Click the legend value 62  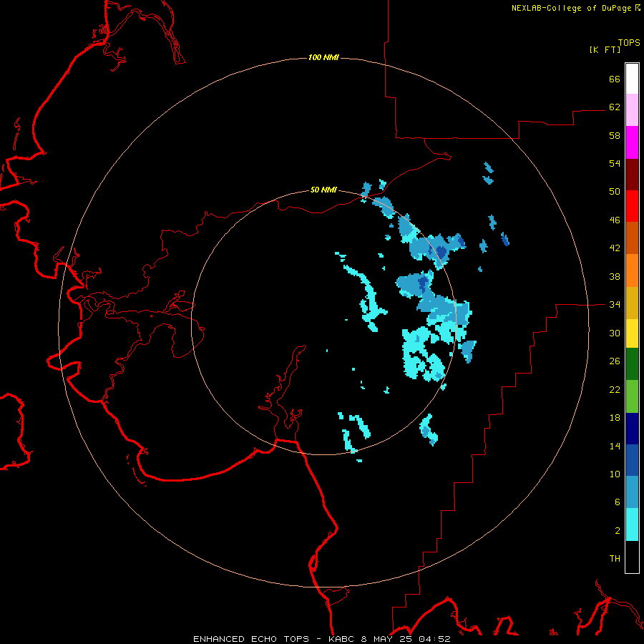(615, 107)
